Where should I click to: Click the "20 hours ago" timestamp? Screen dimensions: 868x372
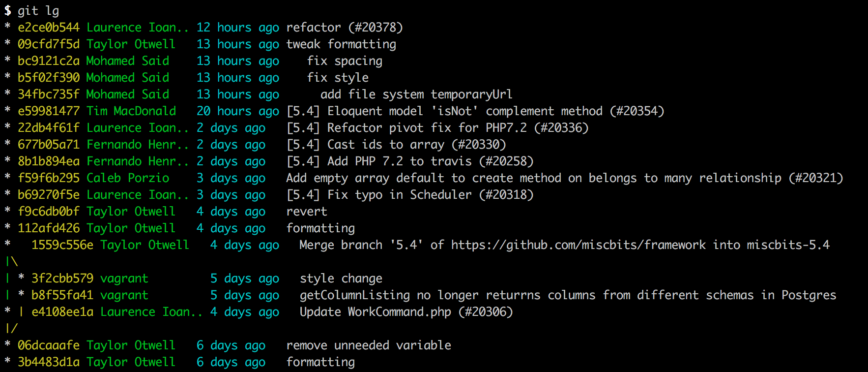[238, 111]
